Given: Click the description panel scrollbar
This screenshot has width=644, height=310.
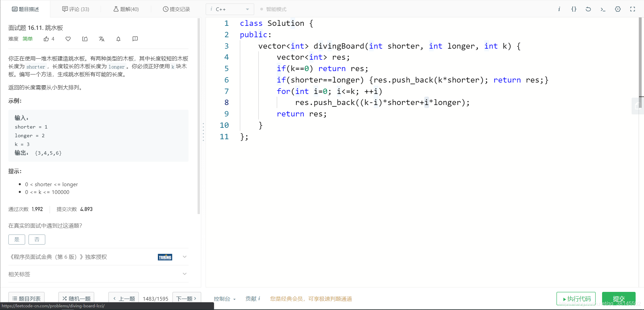Looking at the screenshot, I should (199, 116).
